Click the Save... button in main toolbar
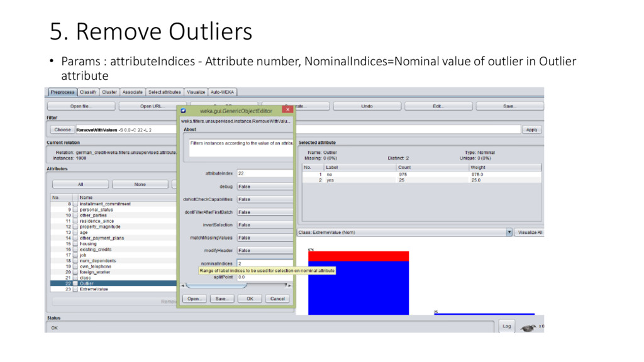 coord(509,106)
